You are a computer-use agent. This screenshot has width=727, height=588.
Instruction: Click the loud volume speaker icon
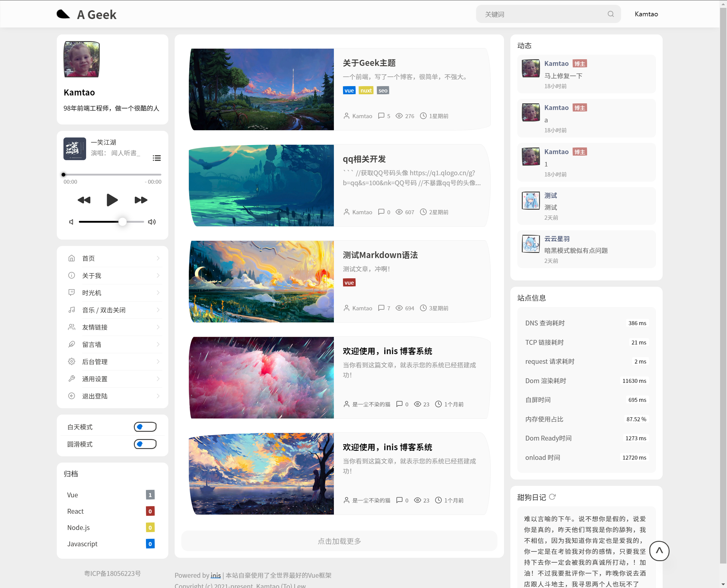click(152, 222)
